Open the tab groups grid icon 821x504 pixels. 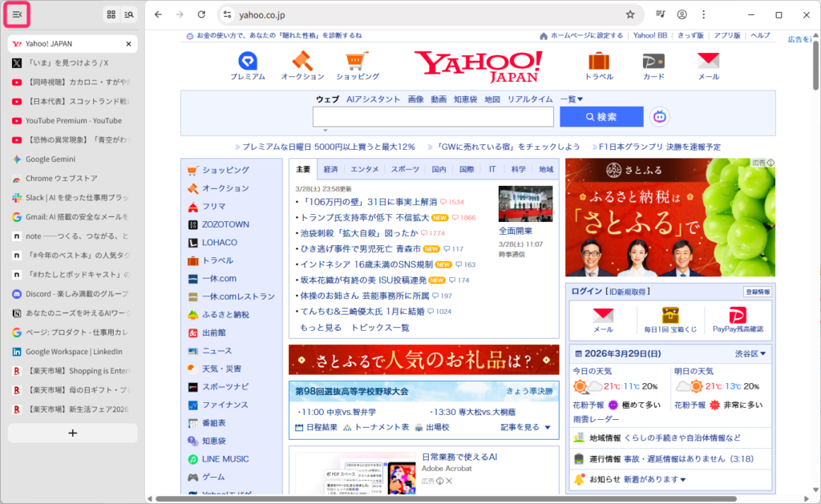tap(111, 14)
